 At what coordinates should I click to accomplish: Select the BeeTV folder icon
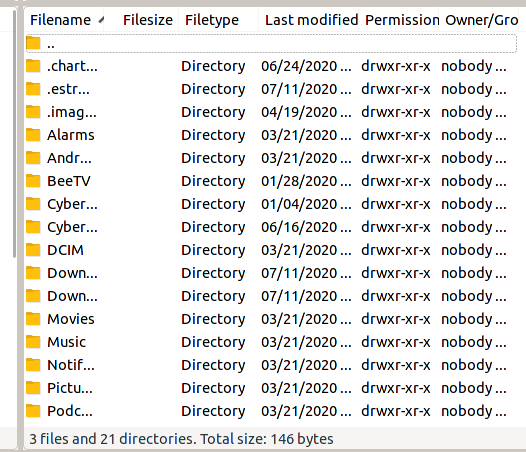coord(33,181)
